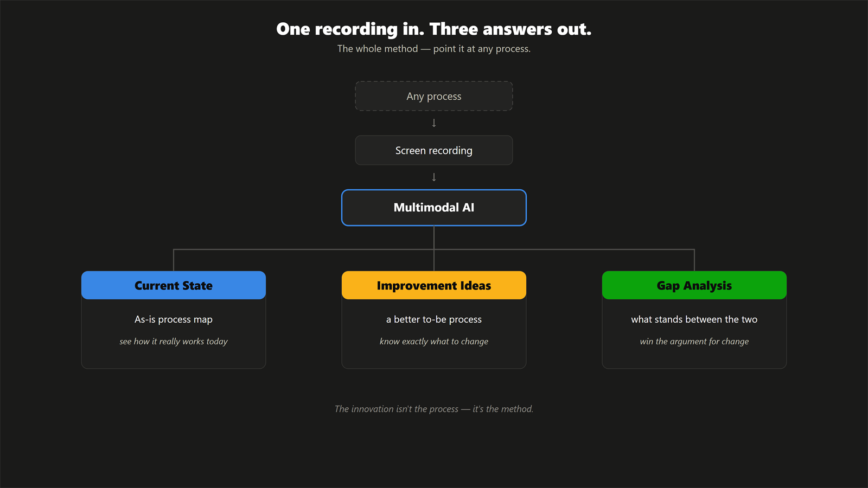This screenshot has width=868, height=488.
Task: Click the yellow "Improvement Ideas" header
Action: [x=434, y=285]
